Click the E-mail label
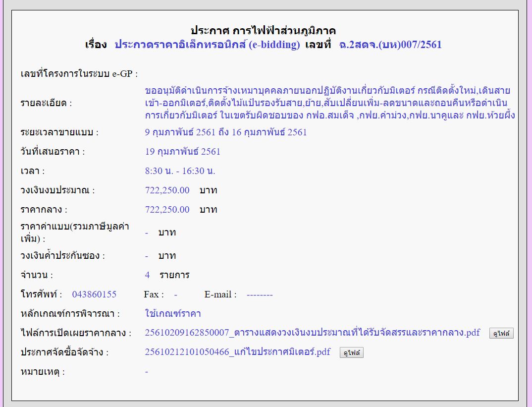This screenshot has height=407, width=532. [x=220, y=294]
